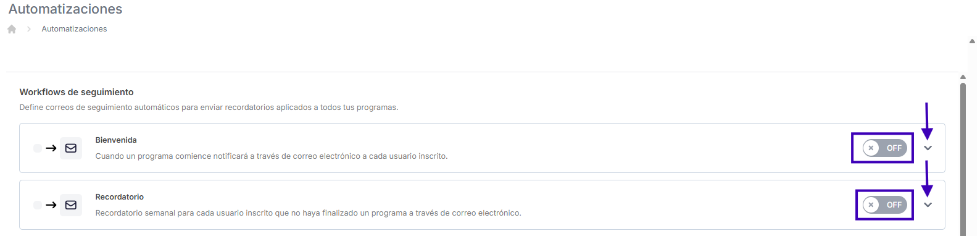Turn on the Recordatorio workflow toggle

click(x=885, y=205)
